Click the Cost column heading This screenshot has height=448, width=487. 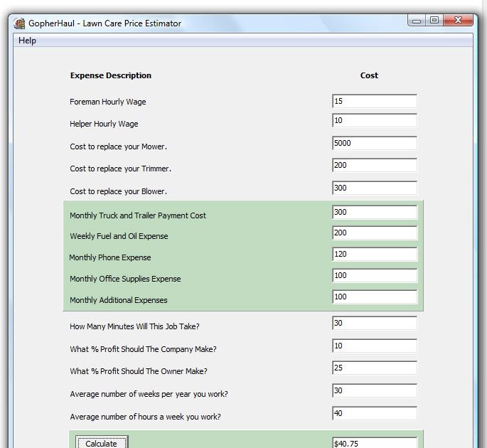point(369,75)
